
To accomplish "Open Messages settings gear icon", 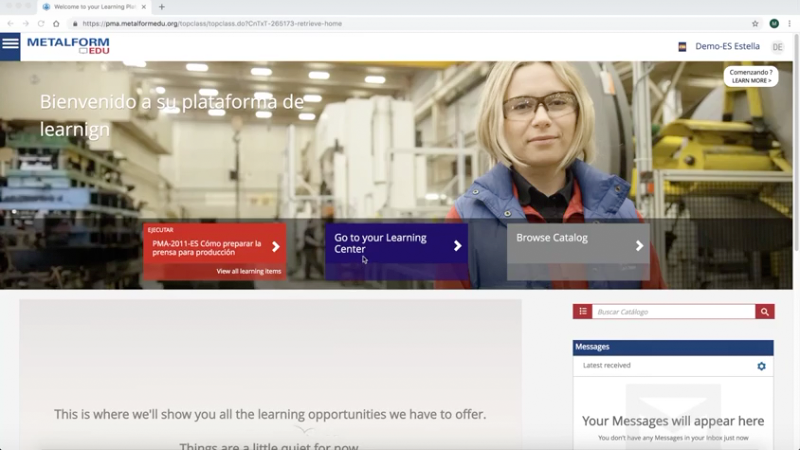I will click(x=761, y=366).
